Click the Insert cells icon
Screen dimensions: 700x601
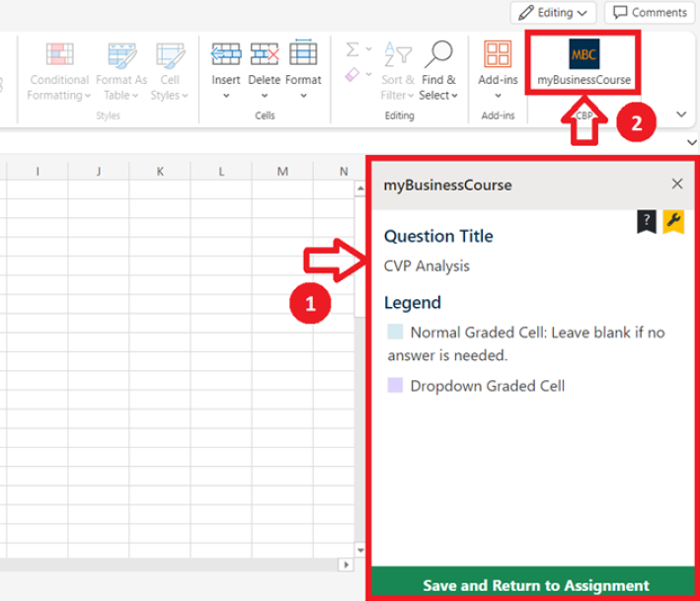coord(226,54)
